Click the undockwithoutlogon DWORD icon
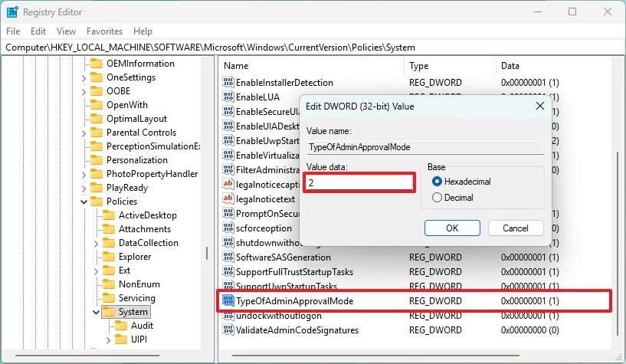The width and height of the screenshot is (626, 364). point(228,315)
